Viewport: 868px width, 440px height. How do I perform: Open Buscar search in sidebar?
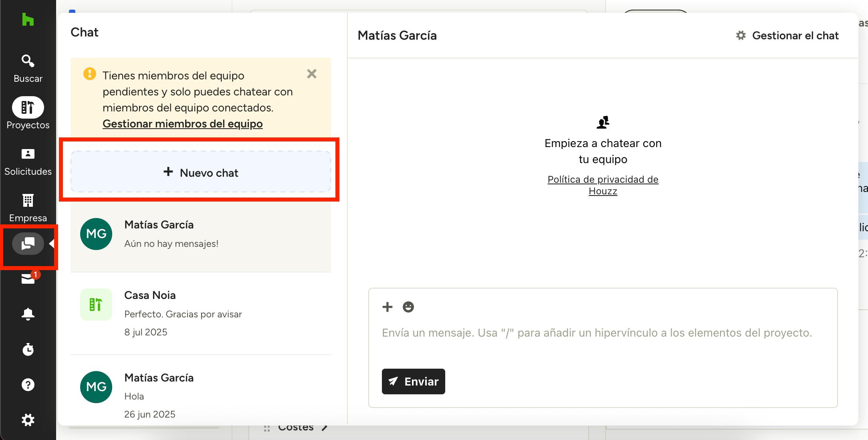click(28, 68)
